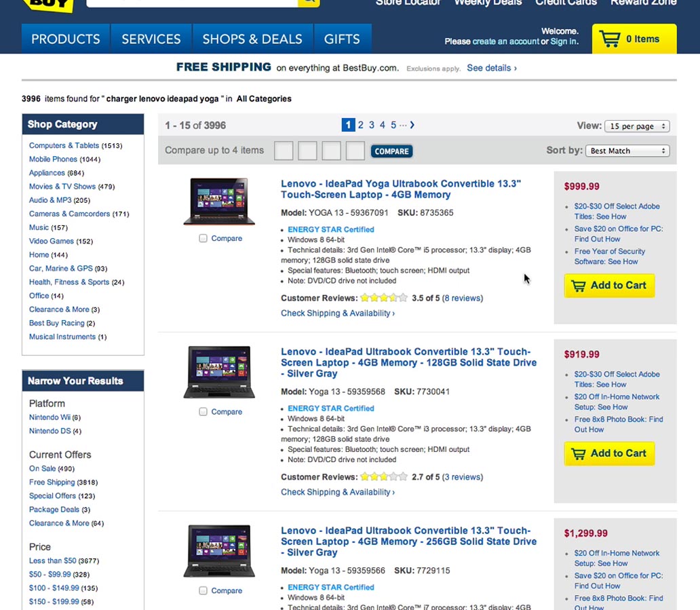Viewport: 700px width, 610px height.
Task: Narrow results to Nintendo DS platform
Action: coord(50,431)
